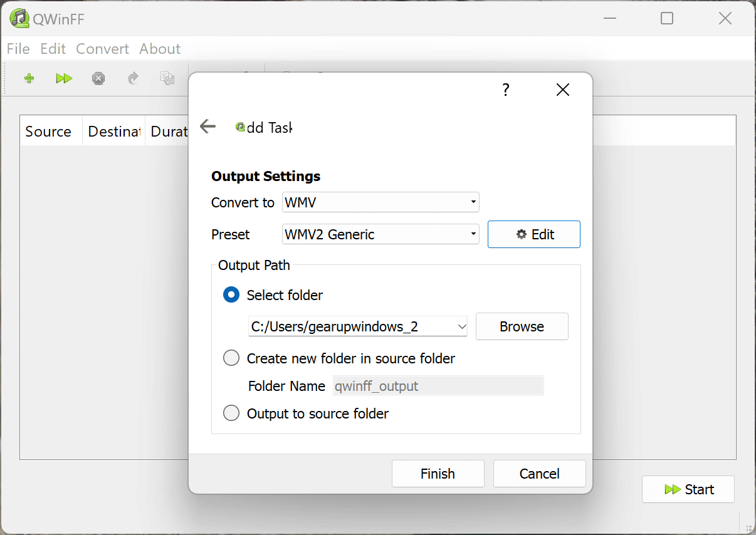756x535 pixels.
Task: Click the Destination column header
Action: pos(113,131)
